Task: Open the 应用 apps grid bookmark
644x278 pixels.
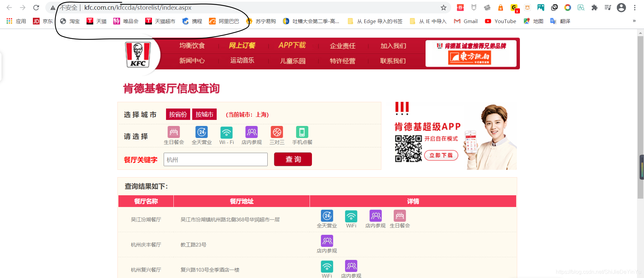Action: [16, 21]
